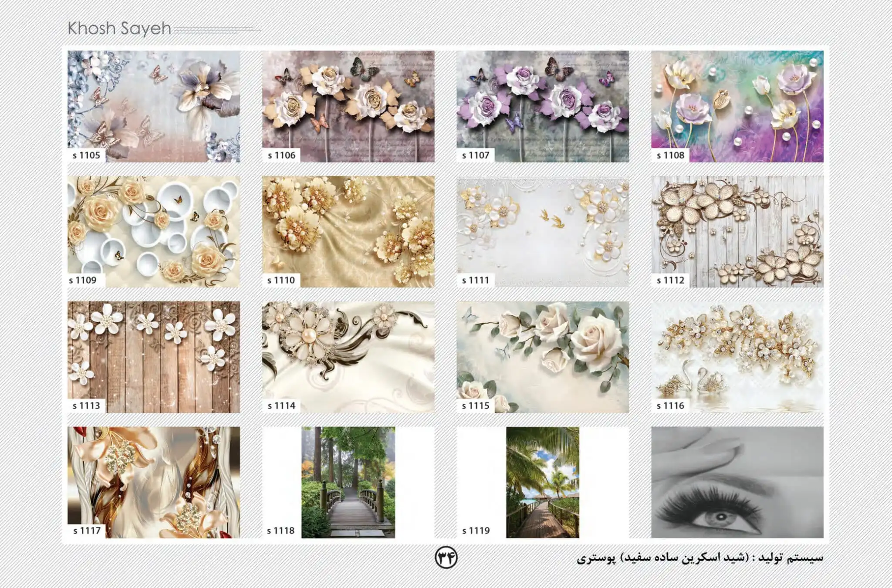Choose the s 1113 white flowers on brown wood
892x588 pixels.
154,357
